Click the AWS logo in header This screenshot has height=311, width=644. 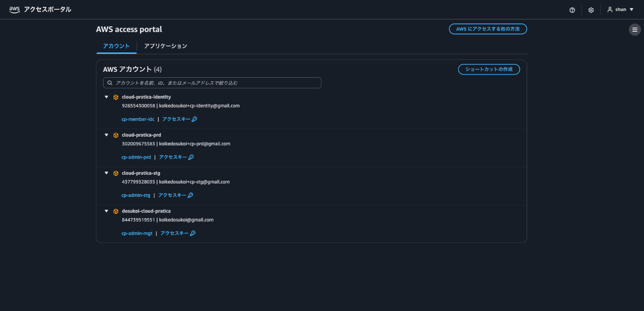coord(14,10)
